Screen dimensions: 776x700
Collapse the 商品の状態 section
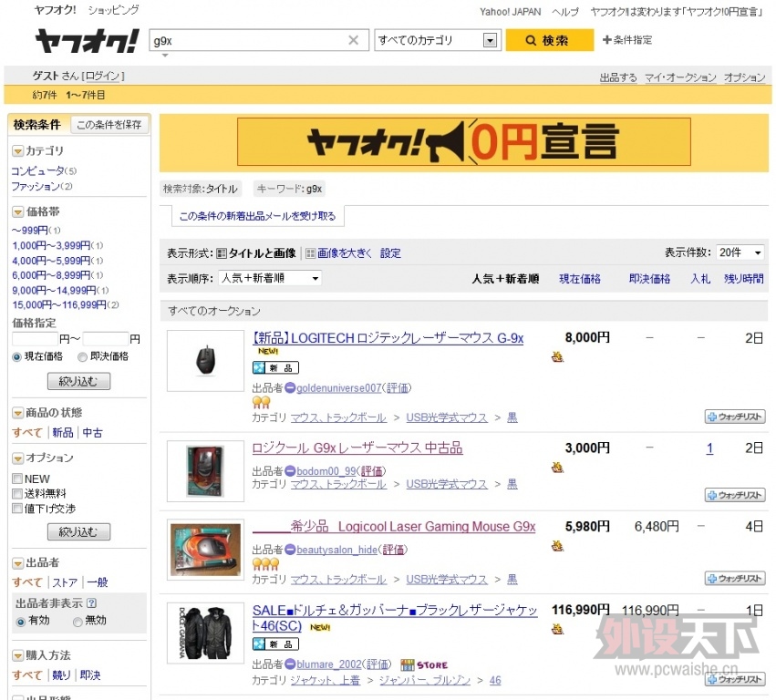[x=18, y=413]
